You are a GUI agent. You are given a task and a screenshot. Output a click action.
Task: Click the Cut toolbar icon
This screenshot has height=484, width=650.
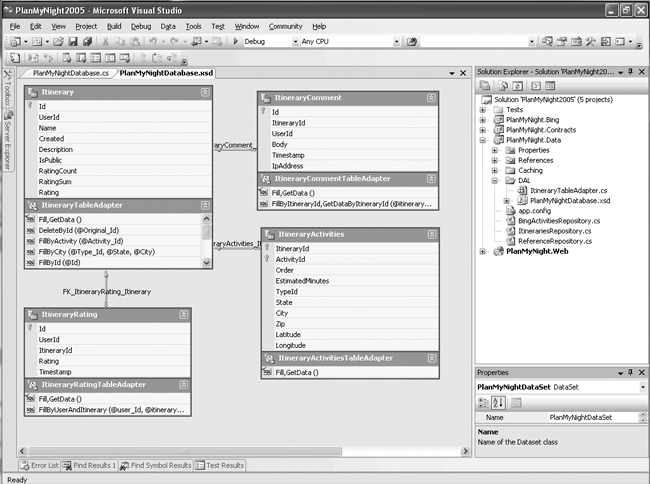105,41
